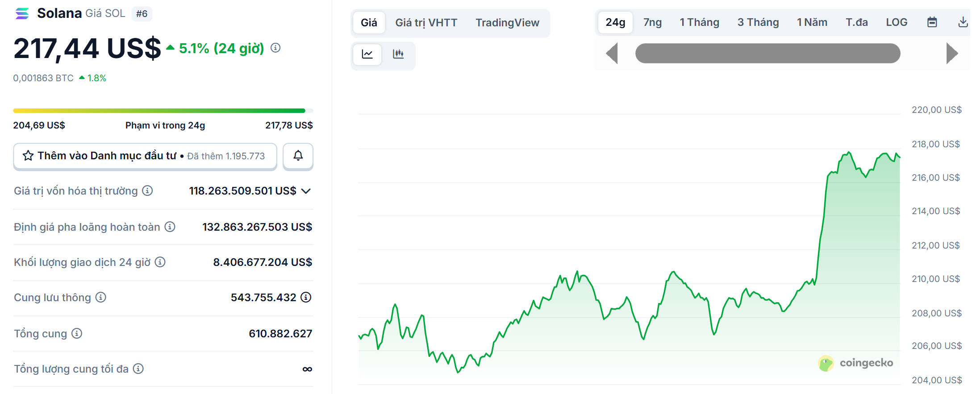Click the gray chart range scrollbar
Image resolution: width=980 pixels, height=394 pixels.
tap(767, 54)
